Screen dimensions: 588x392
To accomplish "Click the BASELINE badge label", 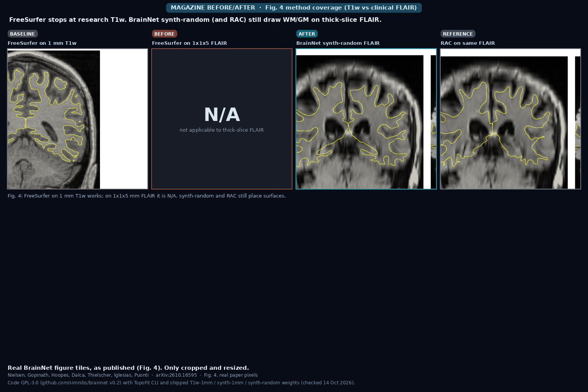I will pos(23,34).
